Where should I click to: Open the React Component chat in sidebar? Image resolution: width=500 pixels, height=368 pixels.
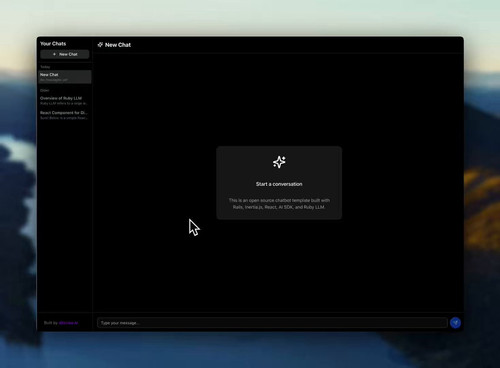click(x=65, y=115)
